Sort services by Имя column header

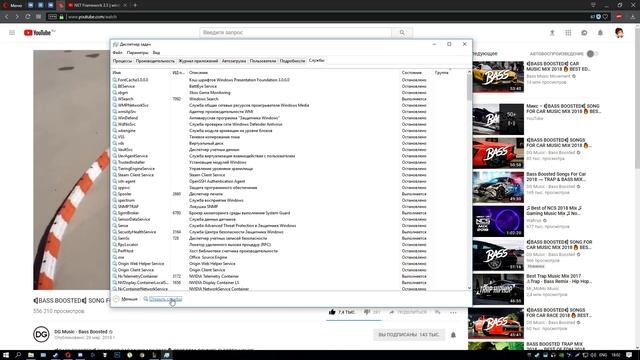(x=141, y=73)
